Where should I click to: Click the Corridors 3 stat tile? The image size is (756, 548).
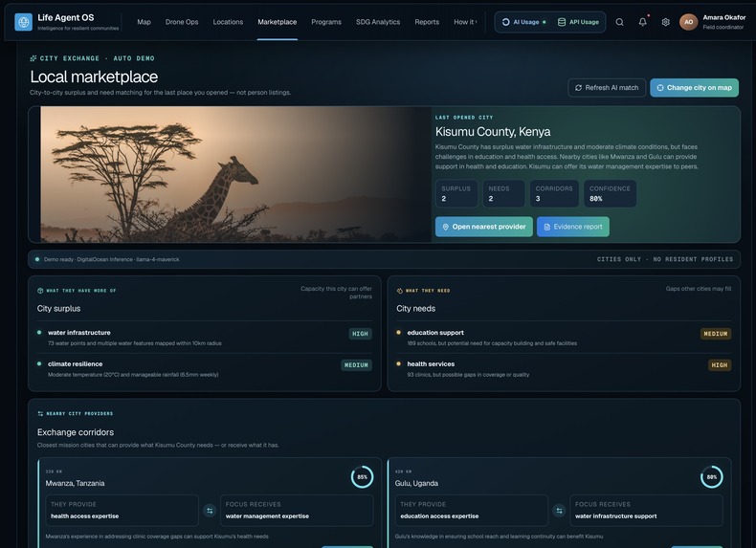coord(554,194)
